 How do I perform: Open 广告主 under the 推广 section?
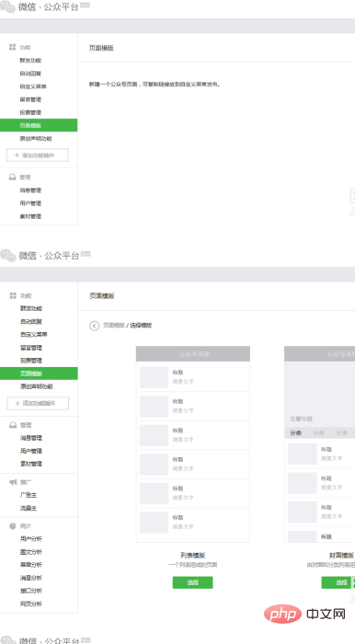pos(29,495)
